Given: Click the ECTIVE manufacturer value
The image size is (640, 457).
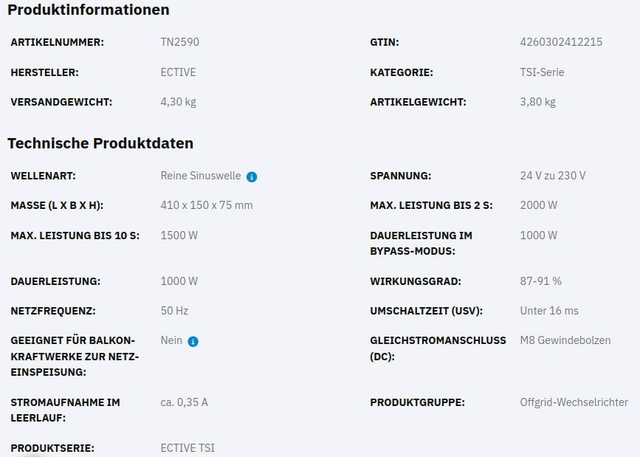Looking at the screenshot, I should (x=179, y=72).
